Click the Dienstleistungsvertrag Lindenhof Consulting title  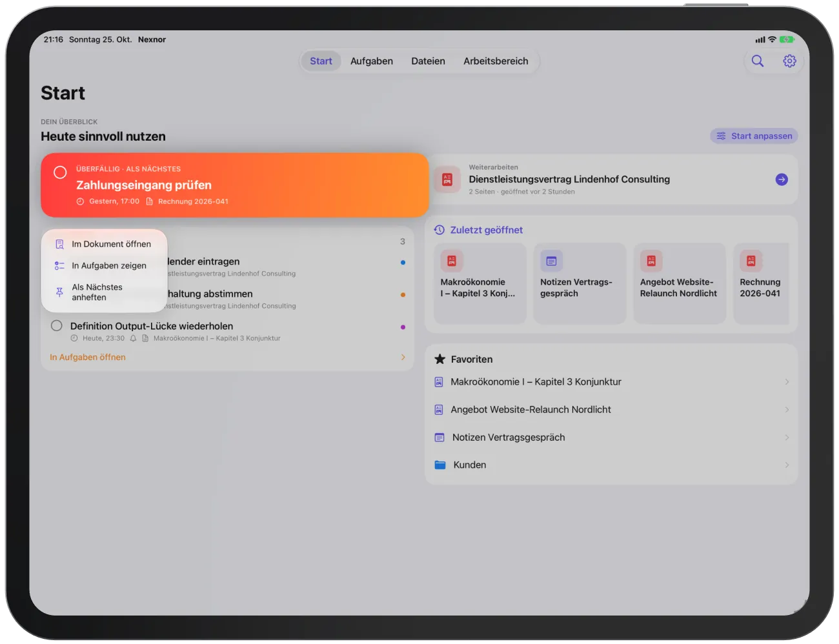569,179
